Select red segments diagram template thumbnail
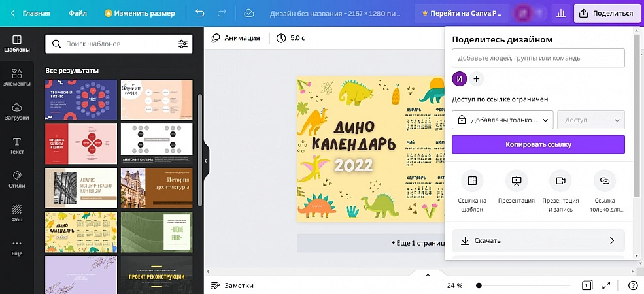The image size is (644, 294). pyautogui.click(x=81, y=144)
